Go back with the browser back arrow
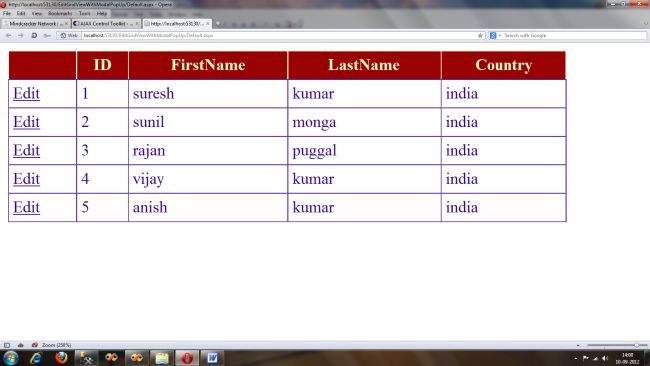The image size is (650, 366). click(x=8, y=36)
